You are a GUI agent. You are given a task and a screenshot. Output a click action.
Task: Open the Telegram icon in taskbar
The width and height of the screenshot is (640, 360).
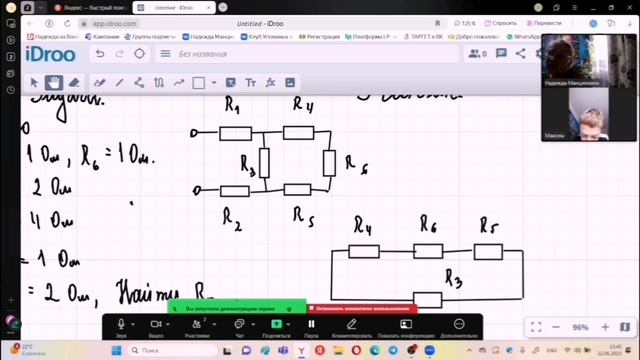coord(393,350)
